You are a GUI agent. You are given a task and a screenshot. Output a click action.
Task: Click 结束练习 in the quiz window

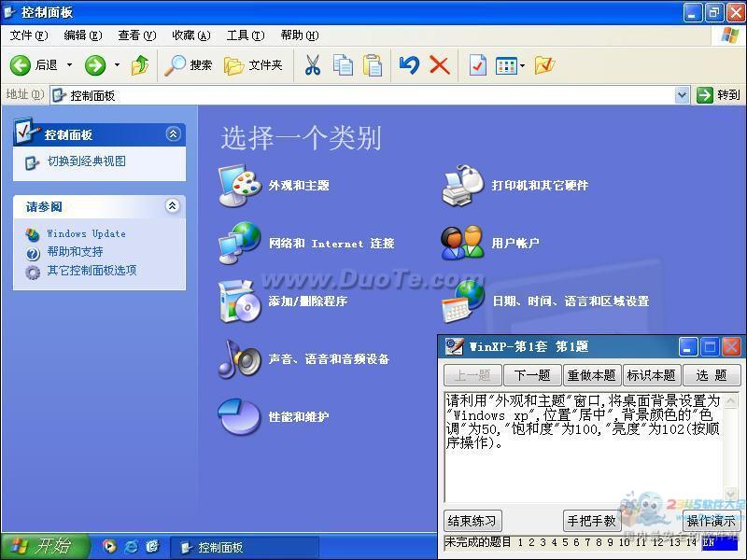pyautogui.click(x=472, y=521)
